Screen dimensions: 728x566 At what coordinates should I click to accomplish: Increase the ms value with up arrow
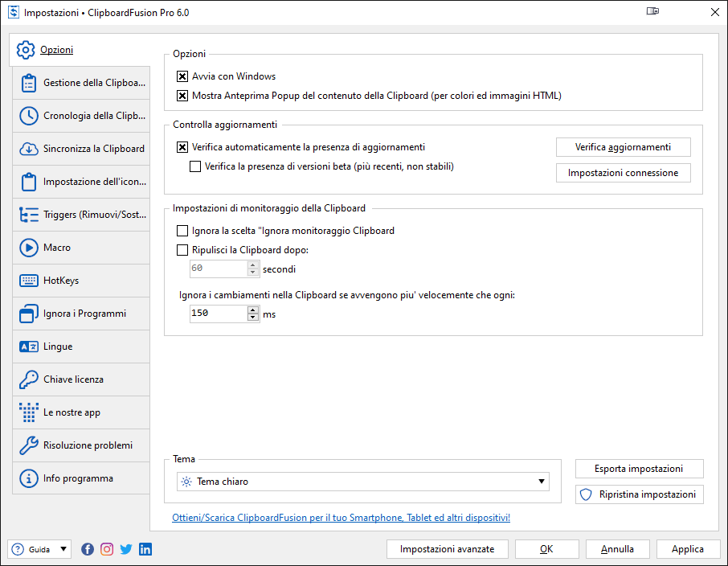tap(253, 310)
